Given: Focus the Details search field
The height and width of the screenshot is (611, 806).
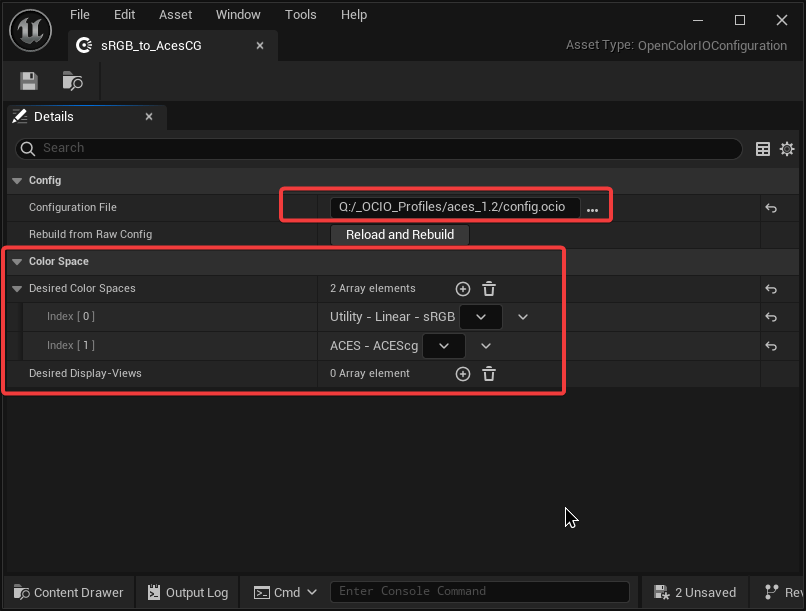Looking at the screenshot, I should click(379, 149).
